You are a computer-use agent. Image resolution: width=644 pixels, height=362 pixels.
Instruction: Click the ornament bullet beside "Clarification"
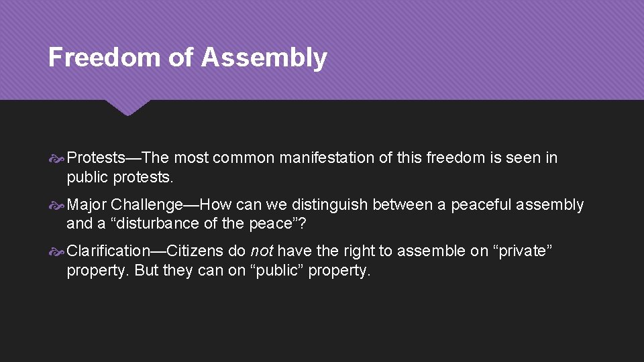pyautogui.click(x=56, y=251)
